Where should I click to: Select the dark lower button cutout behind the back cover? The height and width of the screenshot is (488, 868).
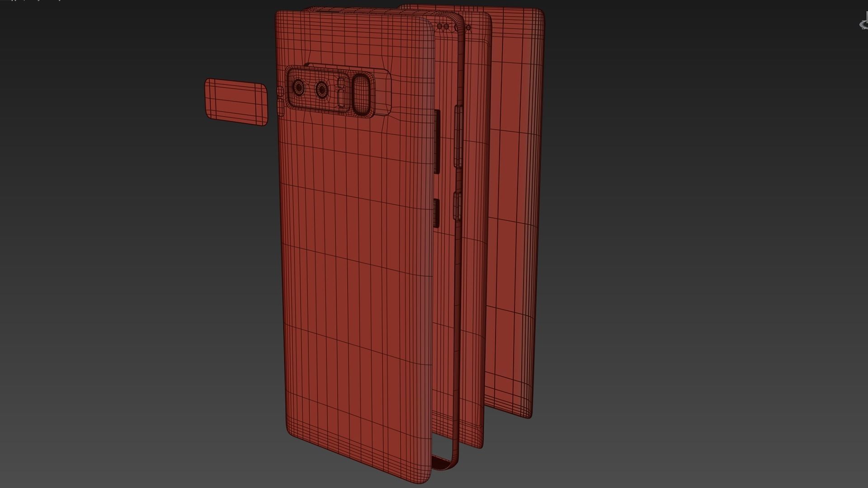(437, 212)
